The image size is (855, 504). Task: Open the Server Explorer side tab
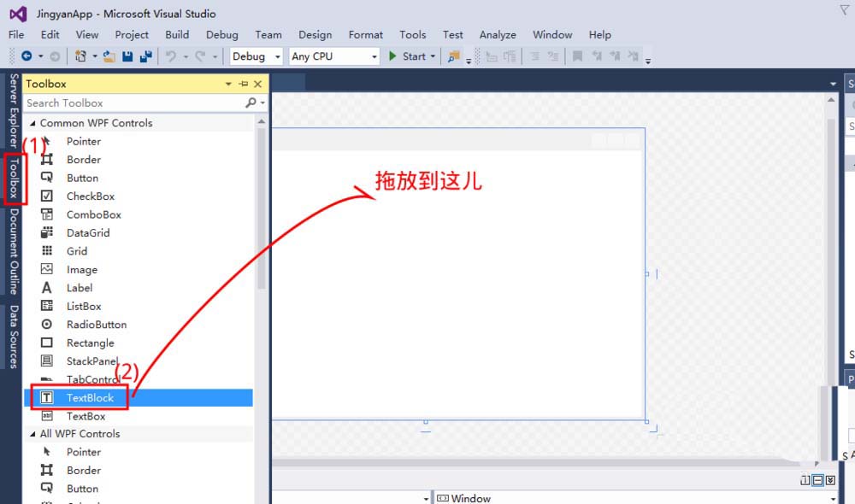pos(14,110)
